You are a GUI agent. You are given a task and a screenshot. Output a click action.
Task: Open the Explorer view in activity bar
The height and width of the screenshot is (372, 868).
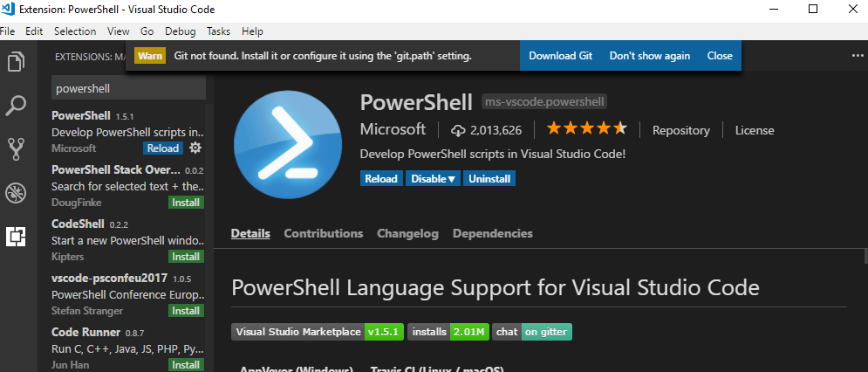pos(16,61)
